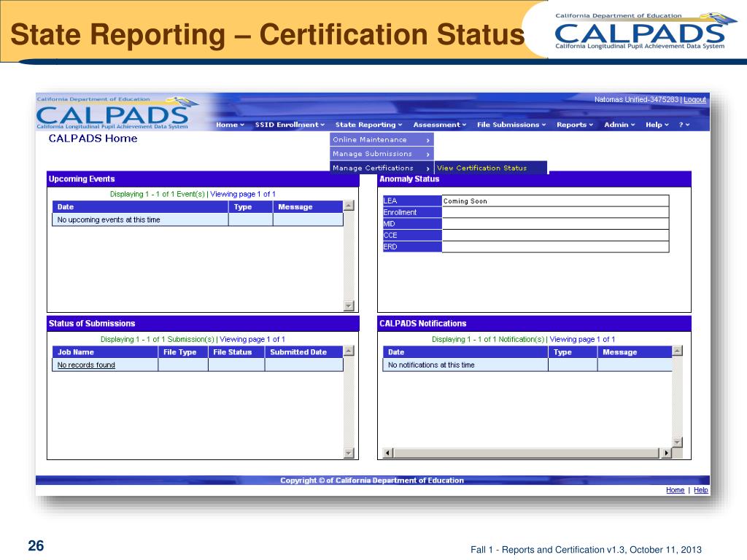The image size is (747, 560).
Task: Click Upcoming Events scroll up arrow
Action: tap(349, 206)
